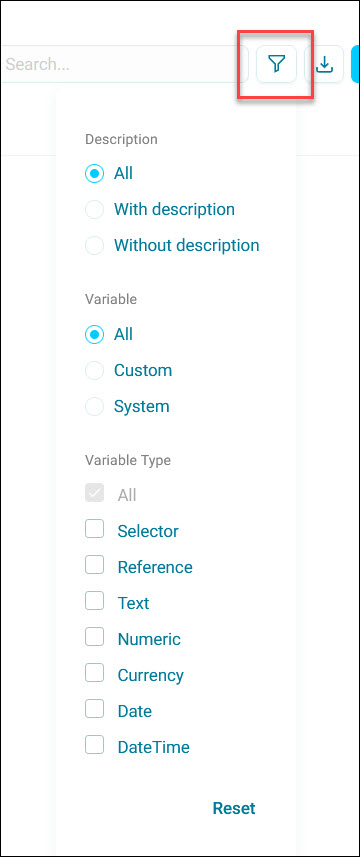Tick the Numeric checkbox
This screenshot has height=857, width=360.
pyautogui.click(x=95, y=637)
